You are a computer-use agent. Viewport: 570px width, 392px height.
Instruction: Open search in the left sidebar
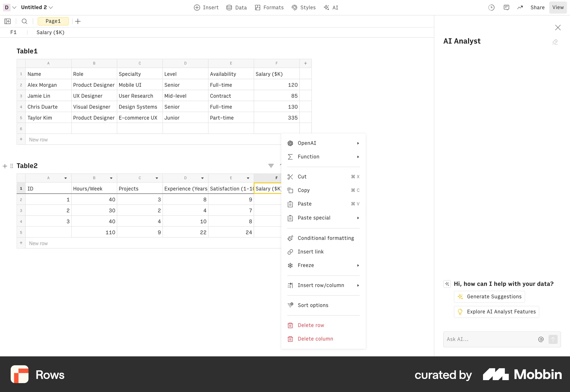click(24, 21)
